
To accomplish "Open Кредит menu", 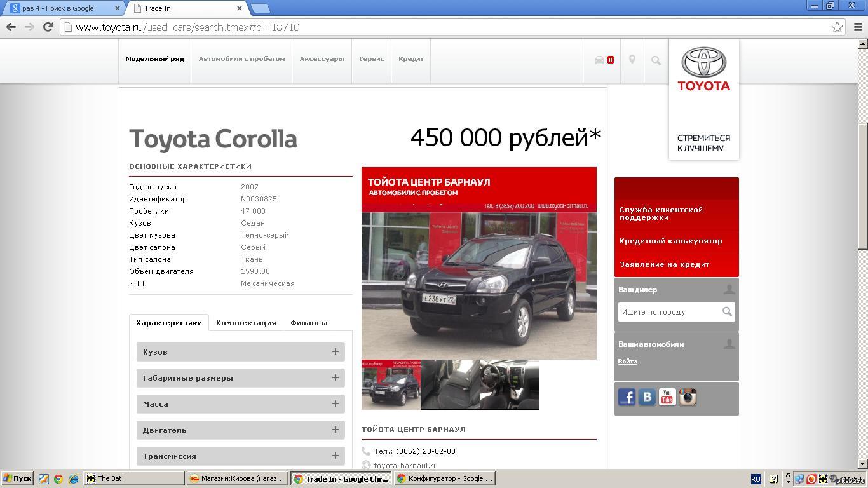I will point(411,59).
